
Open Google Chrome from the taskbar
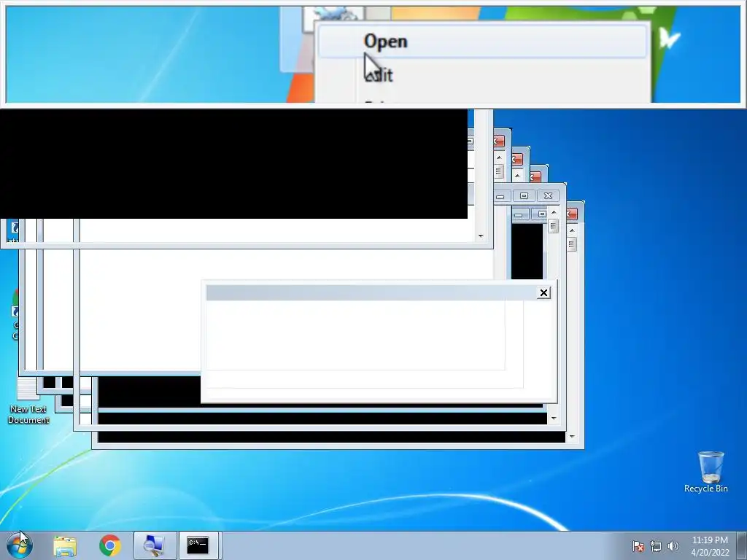pos(110,545)
